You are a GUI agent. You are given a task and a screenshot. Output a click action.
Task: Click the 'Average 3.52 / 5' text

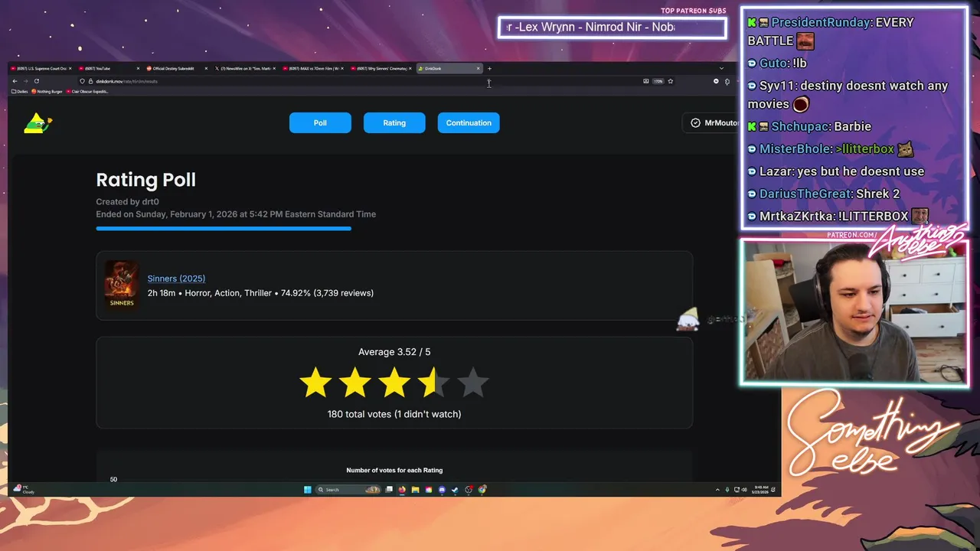[394, 352]
